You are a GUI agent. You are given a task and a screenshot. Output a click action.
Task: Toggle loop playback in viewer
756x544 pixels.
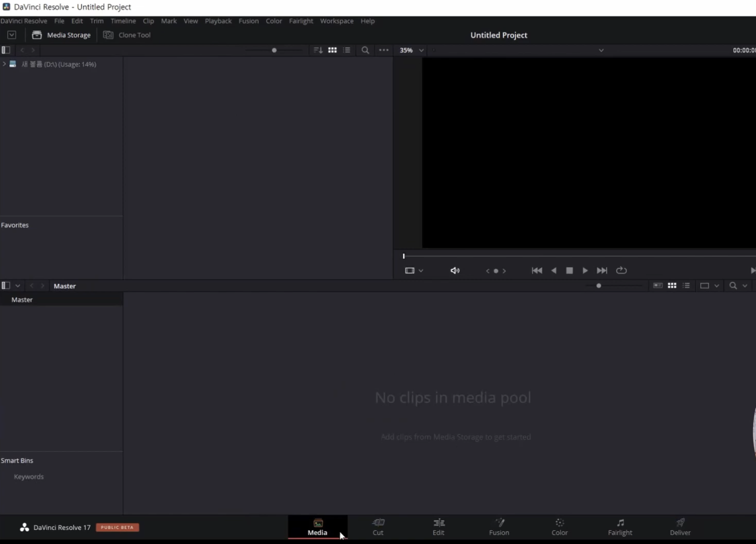coord(621,271)
